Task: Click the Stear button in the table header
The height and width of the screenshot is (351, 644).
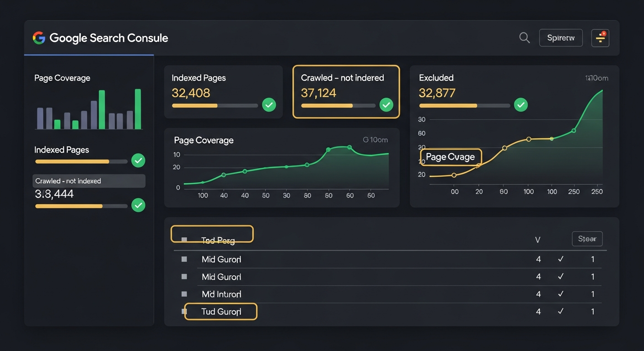Action: (x=587, y=239)
